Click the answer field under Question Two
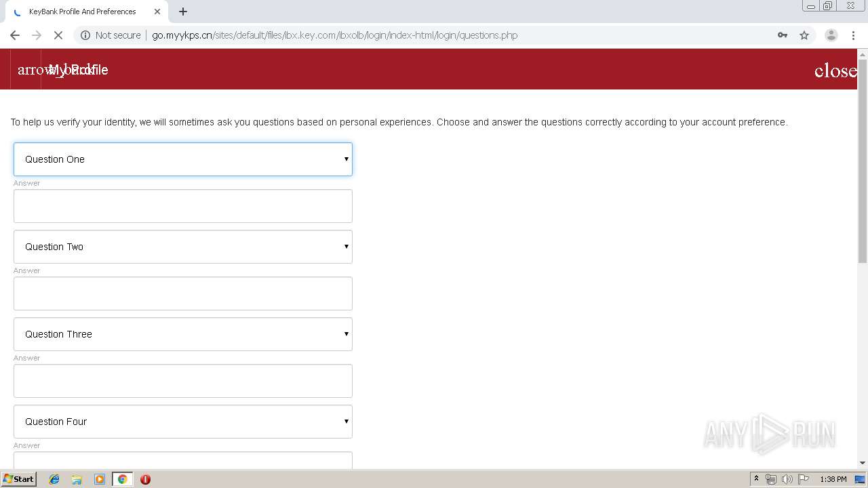 click(183, 293)
